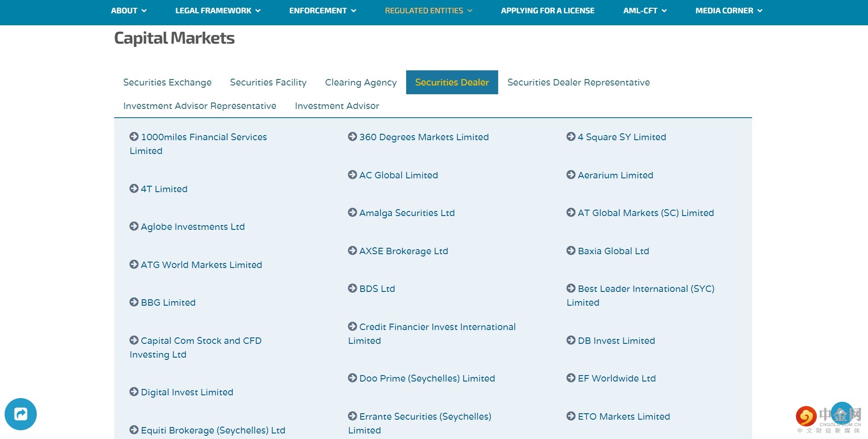Open the Aerarium Limited link

coord(615,175)
